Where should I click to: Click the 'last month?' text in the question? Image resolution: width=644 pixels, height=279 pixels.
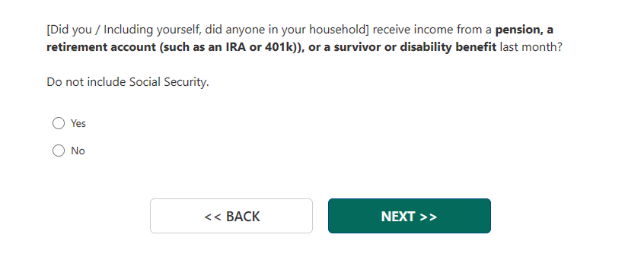(531, 47)
